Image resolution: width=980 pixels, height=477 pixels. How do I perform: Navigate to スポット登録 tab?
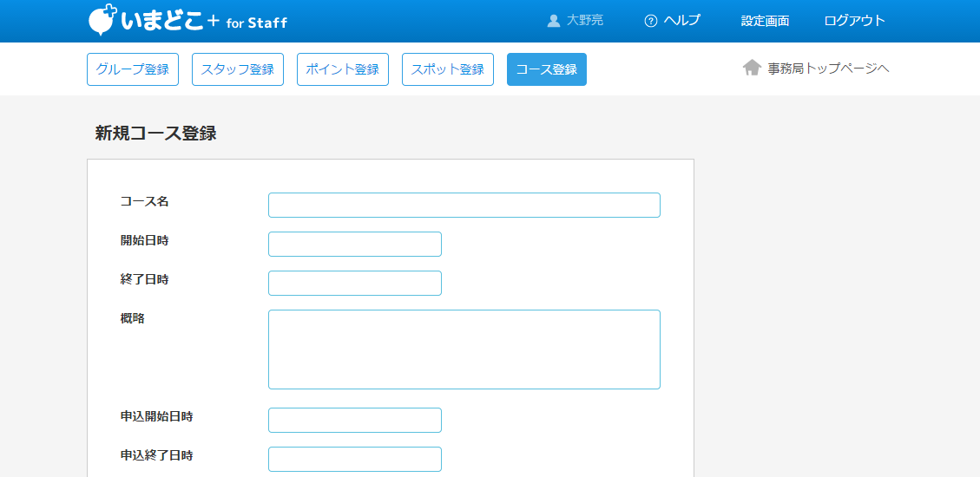pyautogui.click(x=448, y=69)
